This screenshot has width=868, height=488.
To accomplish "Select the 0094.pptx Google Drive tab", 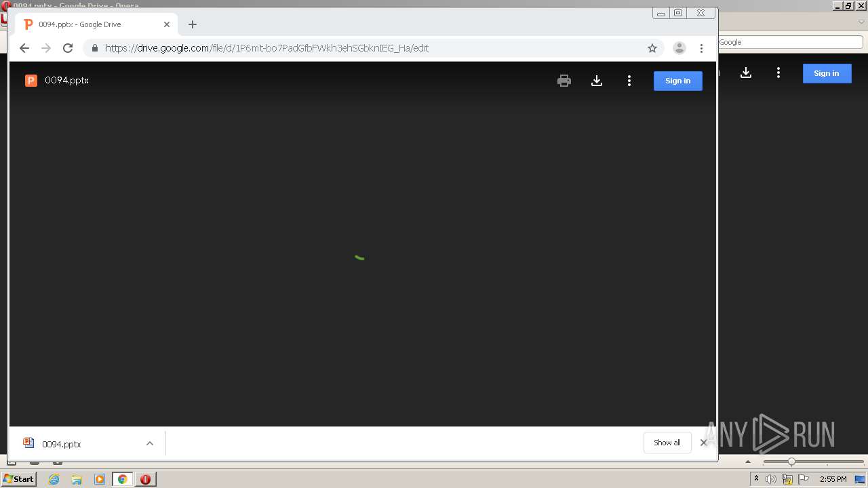I will click(95, 24).
